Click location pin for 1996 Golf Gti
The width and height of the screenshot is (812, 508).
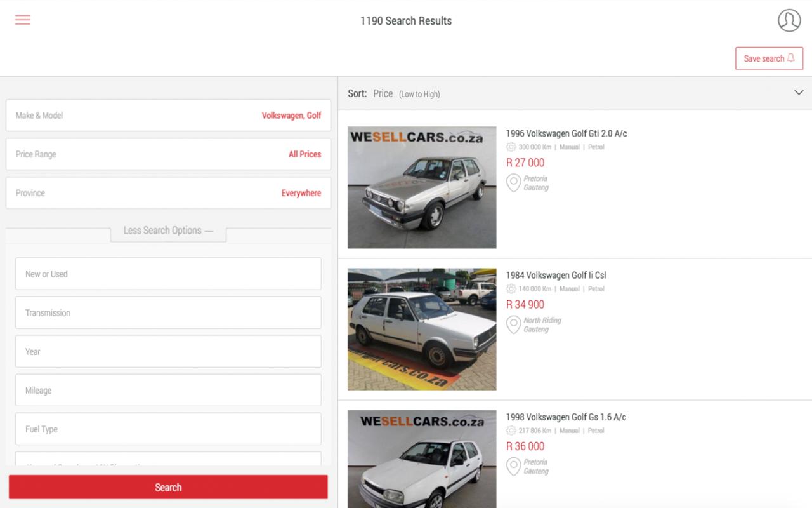click(x=513, y=183)
